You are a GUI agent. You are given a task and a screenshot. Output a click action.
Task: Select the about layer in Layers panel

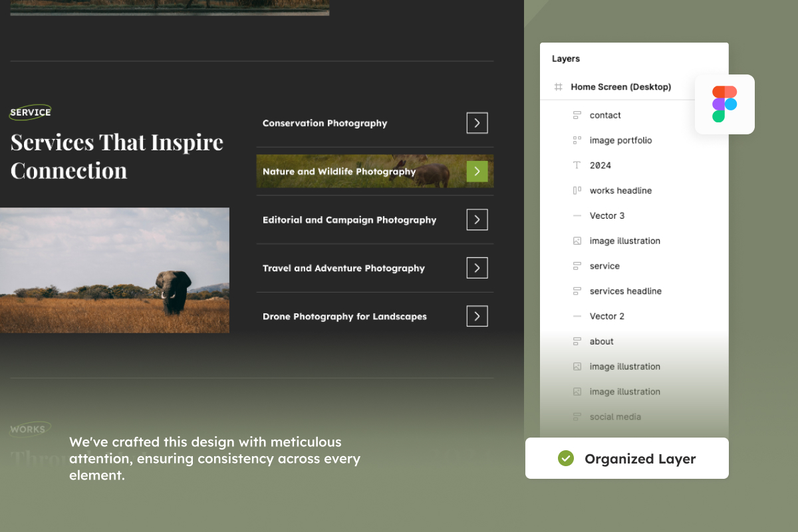601,342
